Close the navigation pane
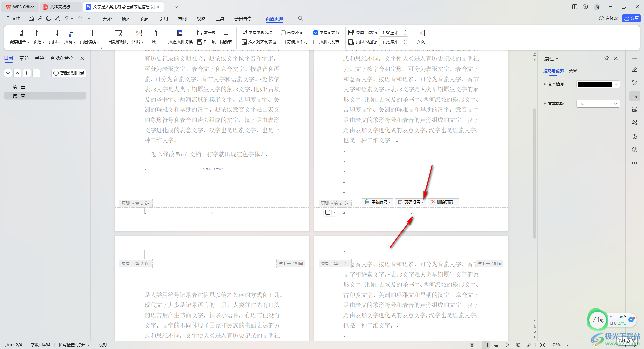This screenshot has width=644, height=349. (x=82, y=58)
